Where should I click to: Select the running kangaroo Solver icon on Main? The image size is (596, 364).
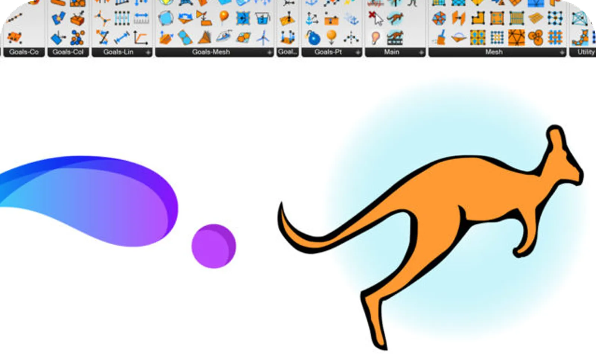[x=395, y=18]
